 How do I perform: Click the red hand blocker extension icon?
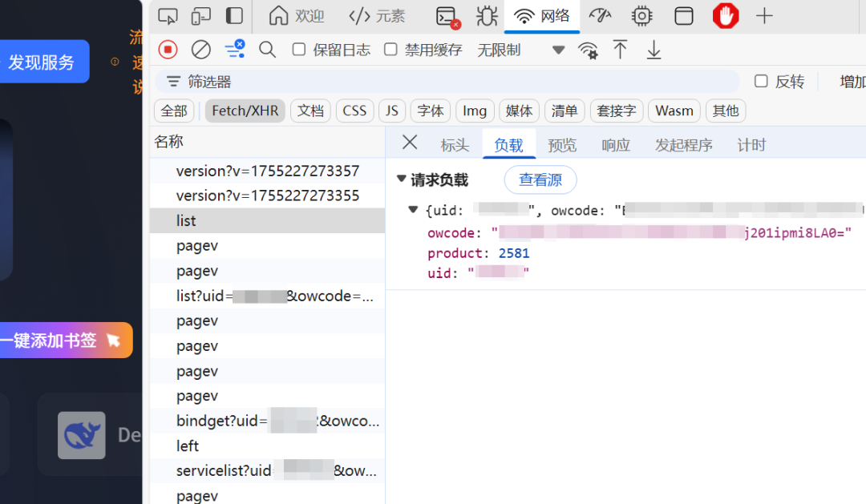pos(725,16)
